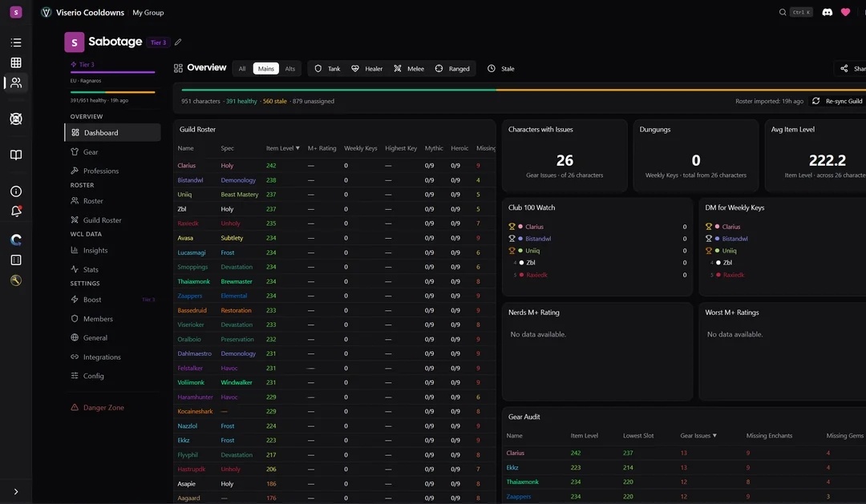This screenshot has height=504, width=866.
Task: Toggle the Tank role filter
Action: 327,69
